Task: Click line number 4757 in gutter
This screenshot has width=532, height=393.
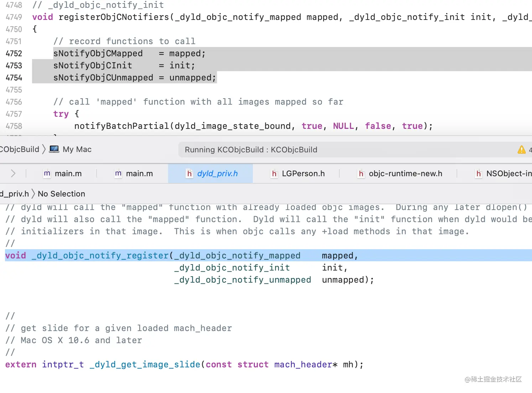Action: [x=14, y=114]
